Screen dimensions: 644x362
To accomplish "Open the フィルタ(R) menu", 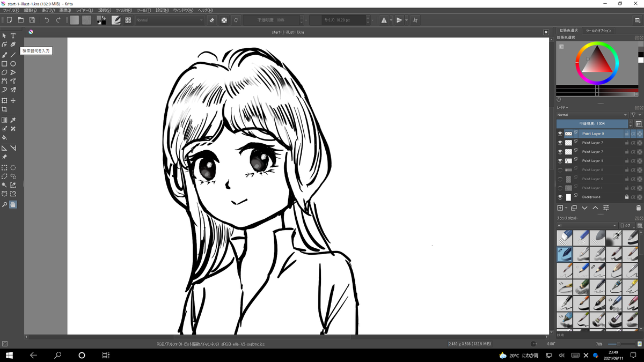I will coord(123,10).
